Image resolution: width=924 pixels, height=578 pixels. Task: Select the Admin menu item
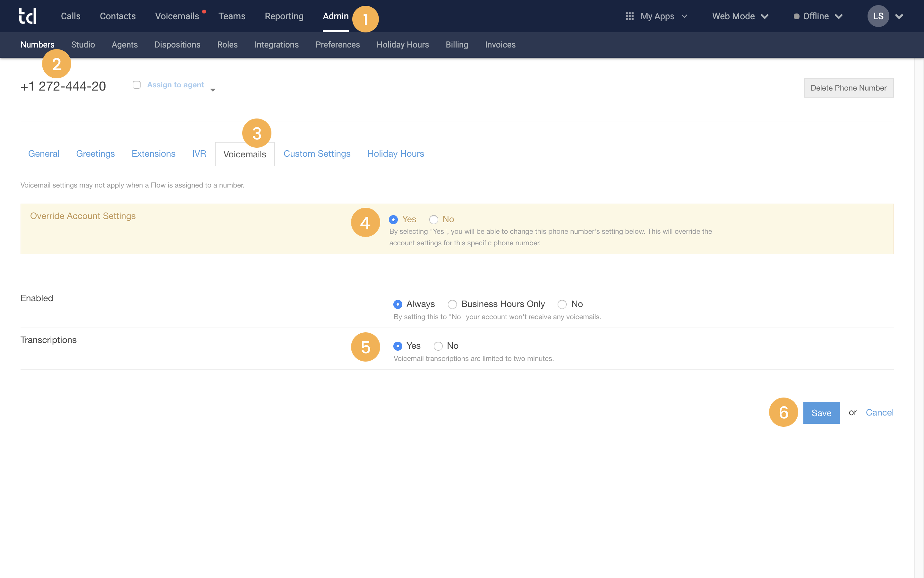[336, 16]
